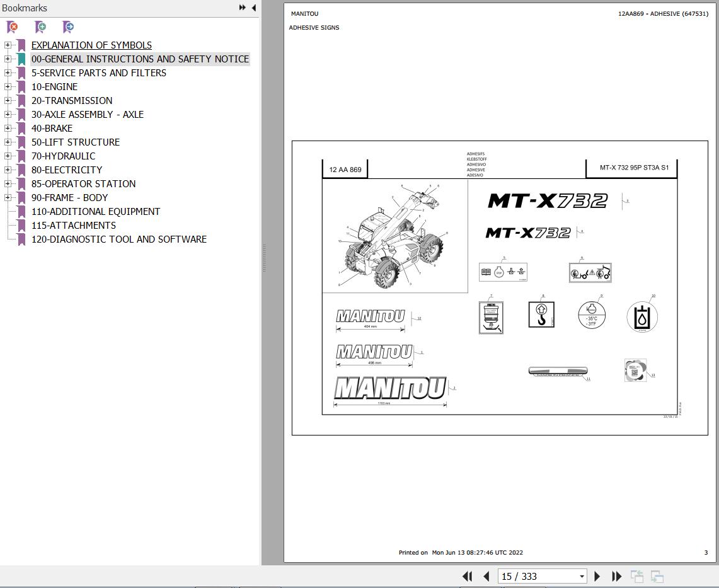The image size is (719, 588).
Task: Click bookmark icon beside 120-DIAGNOSTIC TOOL AND SOFTWARE
Action: [x=21, y=239]
